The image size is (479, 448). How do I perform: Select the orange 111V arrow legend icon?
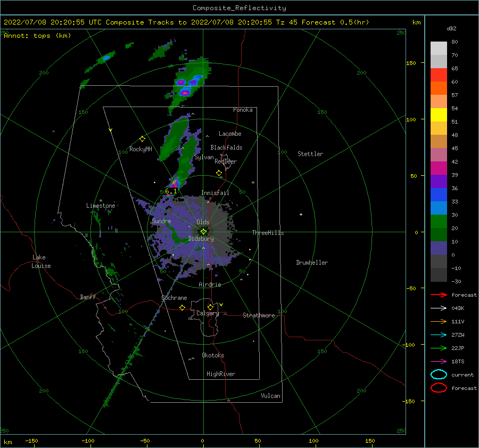pos(439,321)
